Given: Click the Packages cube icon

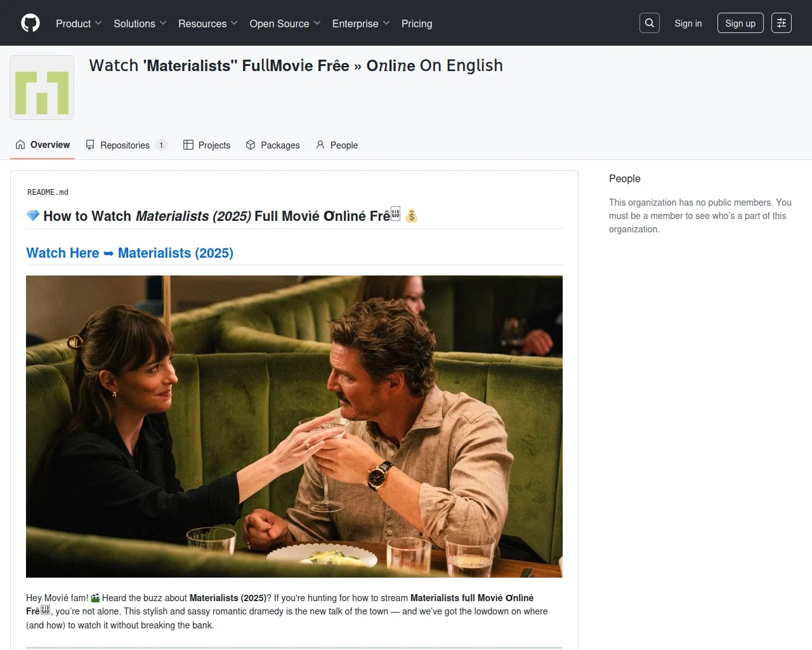Looking at the screenshot, I should click(x=251, y=145).
